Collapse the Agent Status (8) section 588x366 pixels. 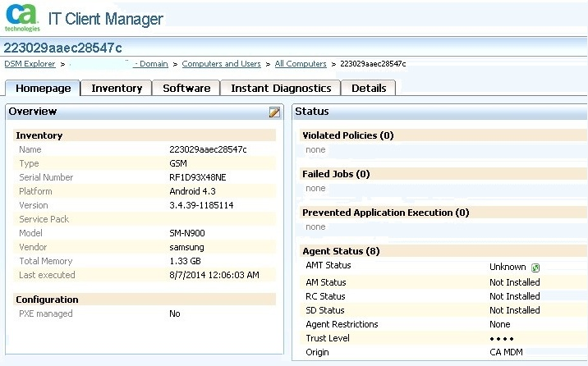pos(339,251)
